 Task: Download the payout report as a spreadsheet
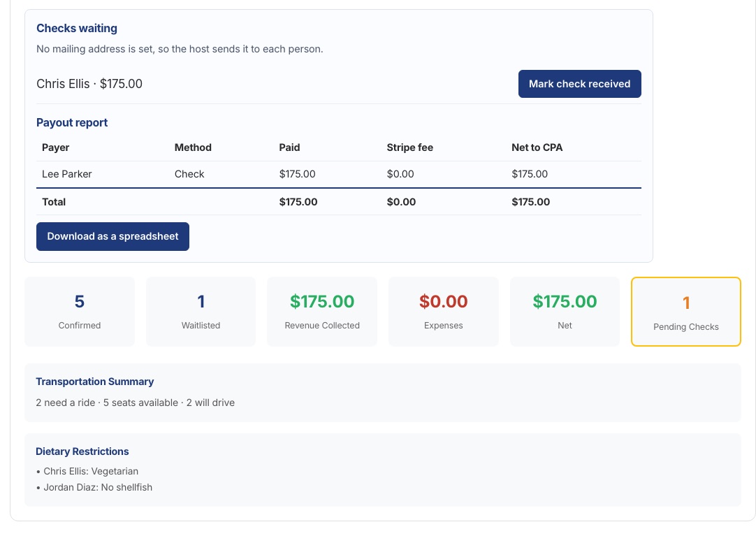point(112,236)
